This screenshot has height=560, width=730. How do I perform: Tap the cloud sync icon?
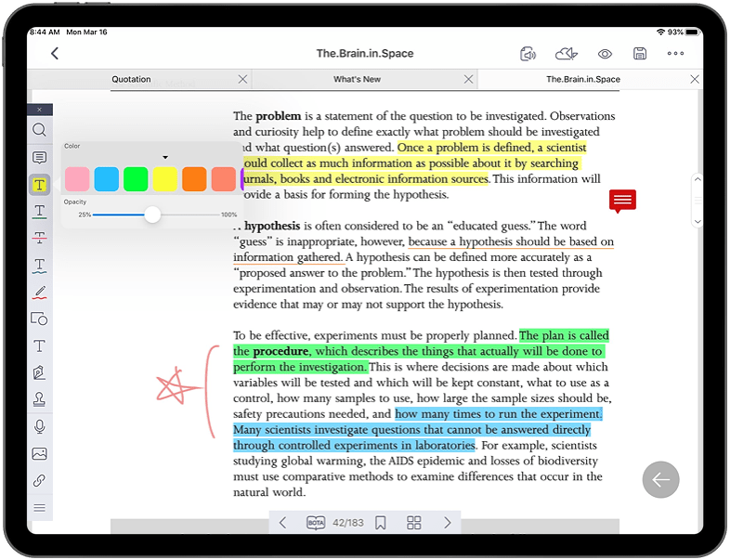coord(567,54)
